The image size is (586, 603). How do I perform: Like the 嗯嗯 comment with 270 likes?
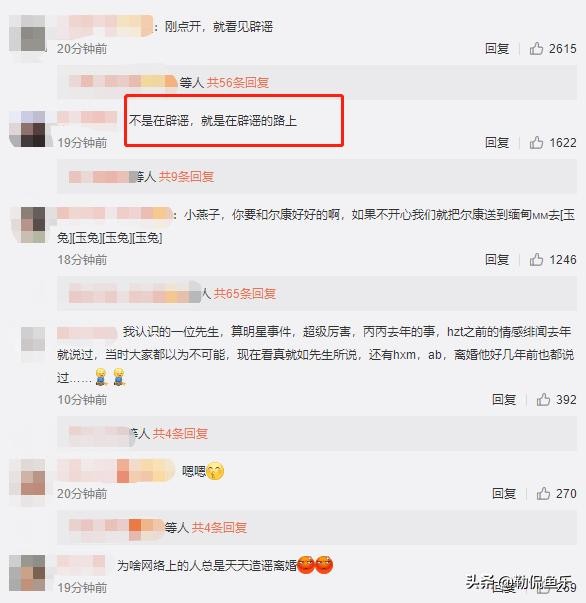point(543,493)
